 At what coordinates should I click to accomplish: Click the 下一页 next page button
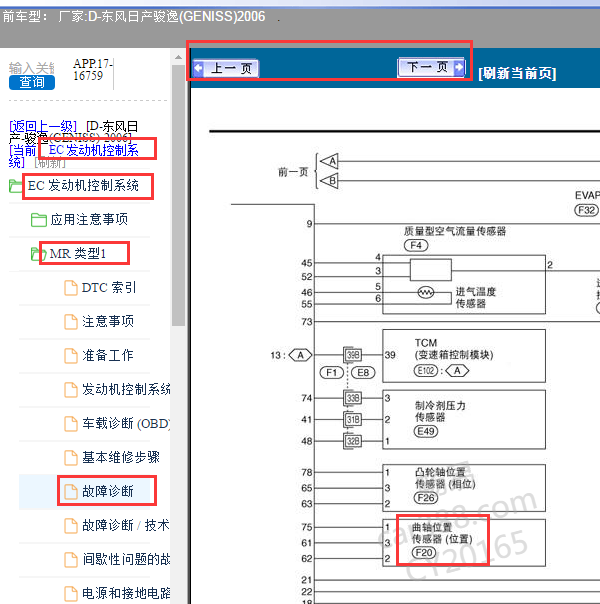[x=431, y=67]
